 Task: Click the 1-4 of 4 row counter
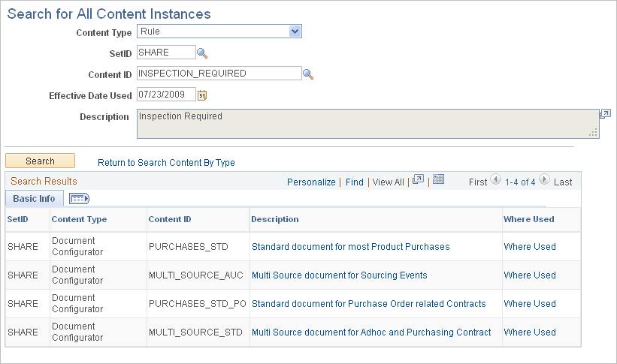[x=520, y=182]
